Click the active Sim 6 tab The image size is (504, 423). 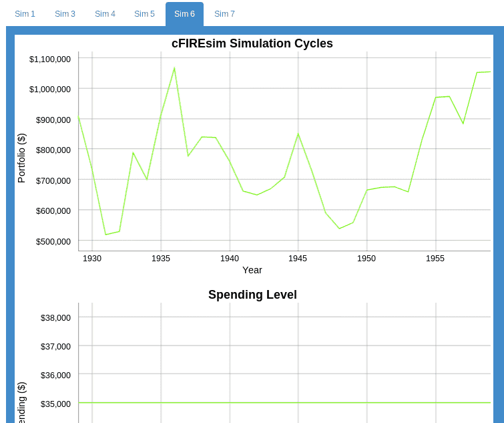pyautogui.click(x=184, y=14)
